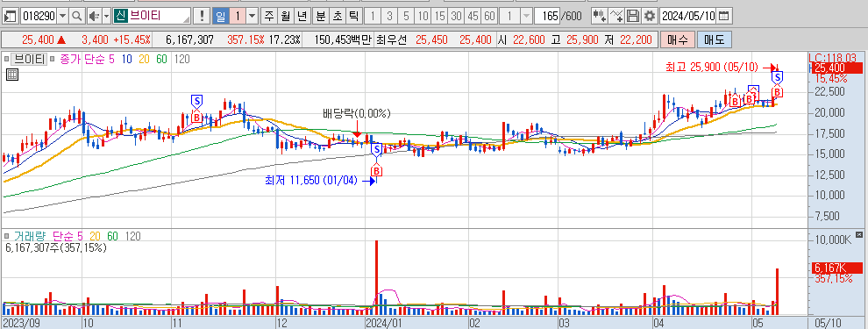Click the S marker above November candles
This screenshot has height=329, width=868.
click(196, 101)
